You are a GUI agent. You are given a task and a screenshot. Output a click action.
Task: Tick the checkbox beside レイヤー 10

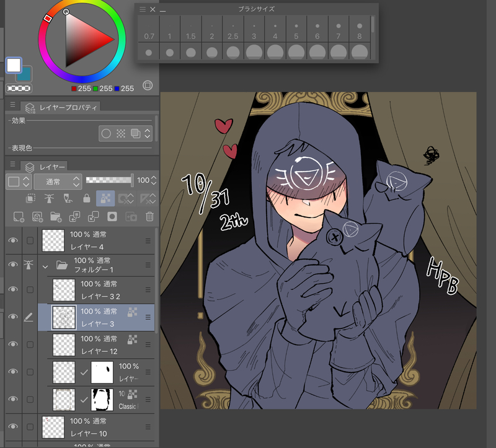[x=30, y=427]
